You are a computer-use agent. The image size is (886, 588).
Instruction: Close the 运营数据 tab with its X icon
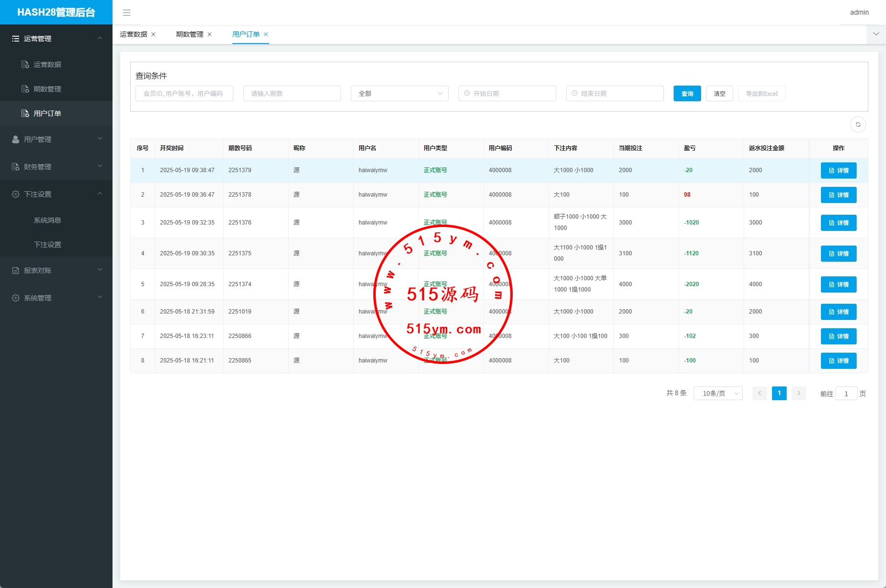(153, 34)
